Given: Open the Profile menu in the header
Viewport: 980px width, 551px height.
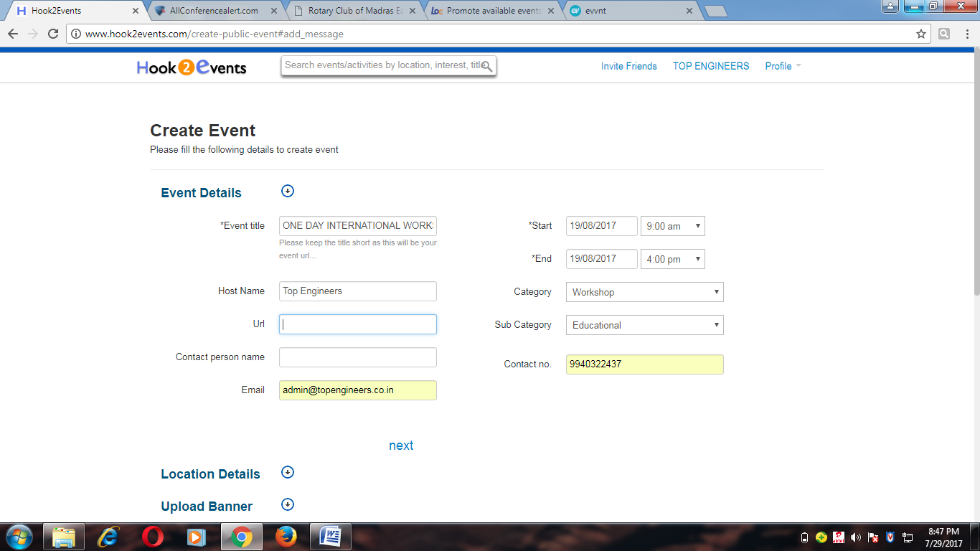Looking at the screenshot, I should tap(782, 66).
